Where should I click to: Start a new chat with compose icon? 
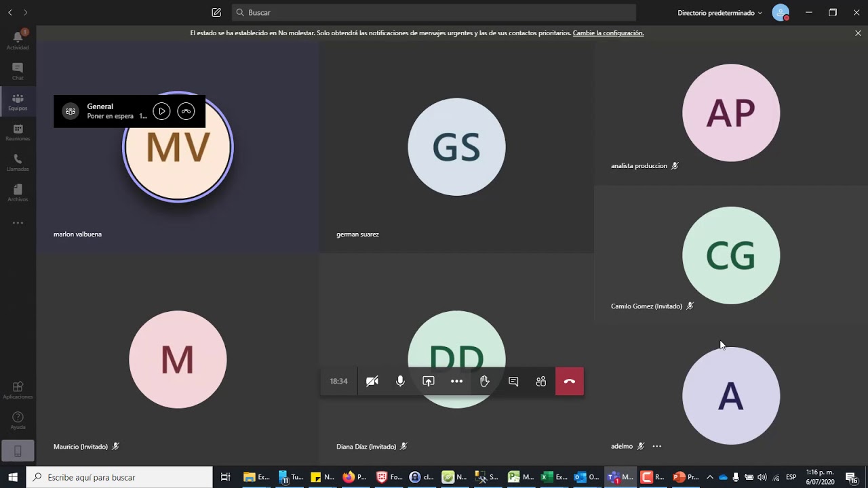(216, 12)
